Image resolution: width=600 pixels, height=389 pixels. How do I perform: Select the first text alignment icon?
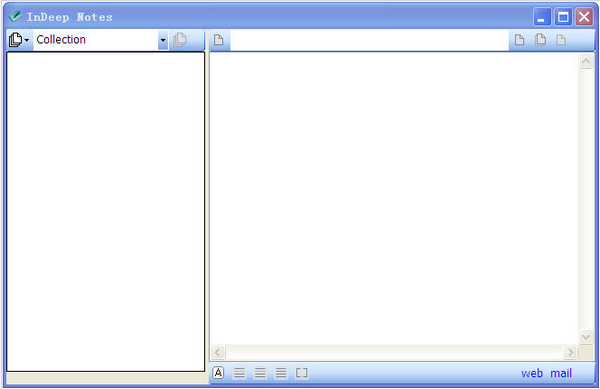click(x=239, y=373)
